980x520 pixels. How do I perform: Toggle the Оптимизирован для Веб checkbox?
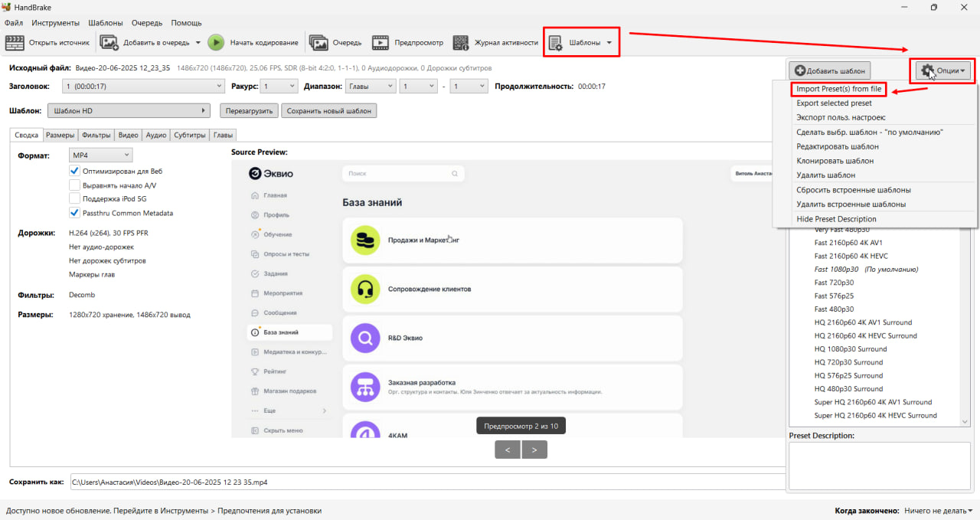click(74, 171)
